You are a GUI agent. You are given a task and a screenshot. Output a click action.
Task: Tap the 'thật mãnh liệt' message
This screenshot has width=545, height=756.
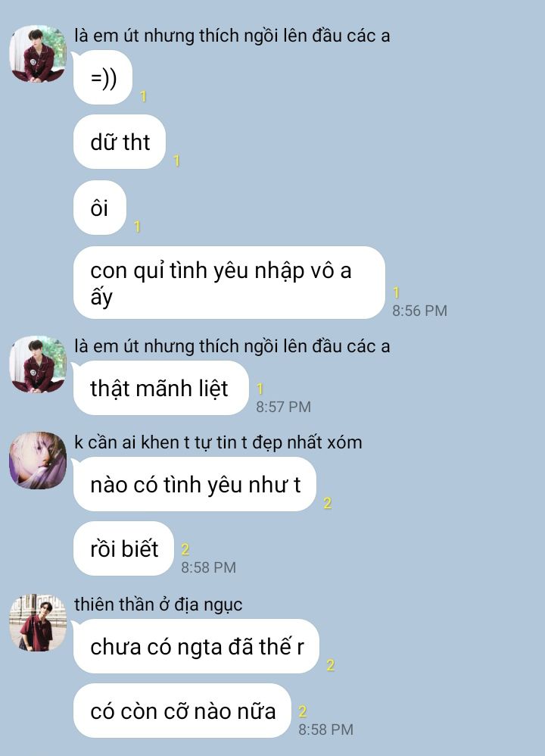pyautogui.click(x=160, y=388)
